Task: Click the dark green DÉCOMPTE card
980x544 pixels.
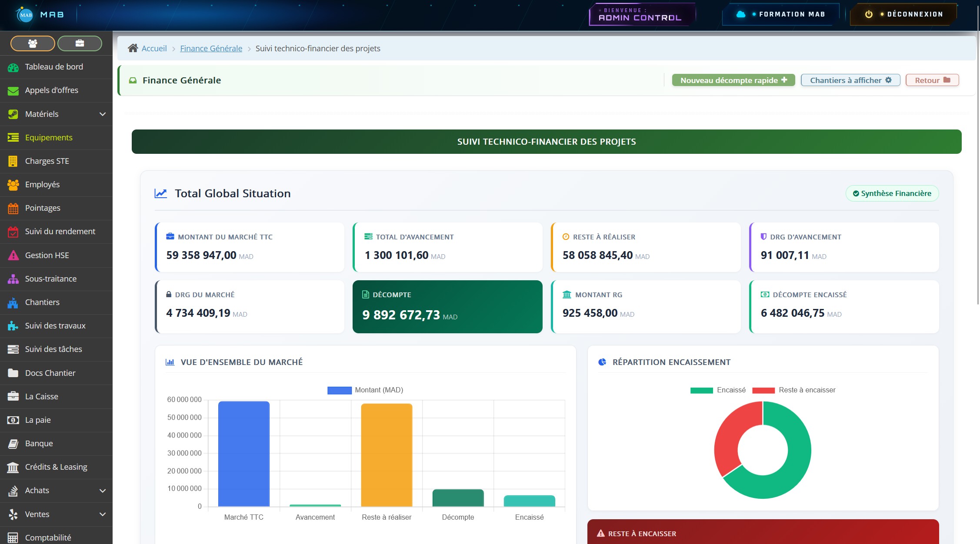Action: click(x=447, y=307)
